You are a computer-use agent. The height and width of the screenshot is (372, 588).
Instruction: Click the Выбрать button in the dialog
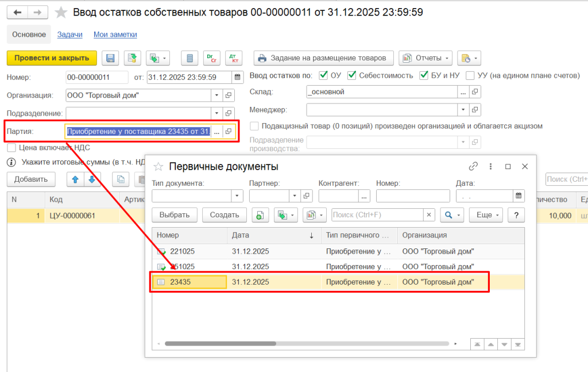[175, 214]
